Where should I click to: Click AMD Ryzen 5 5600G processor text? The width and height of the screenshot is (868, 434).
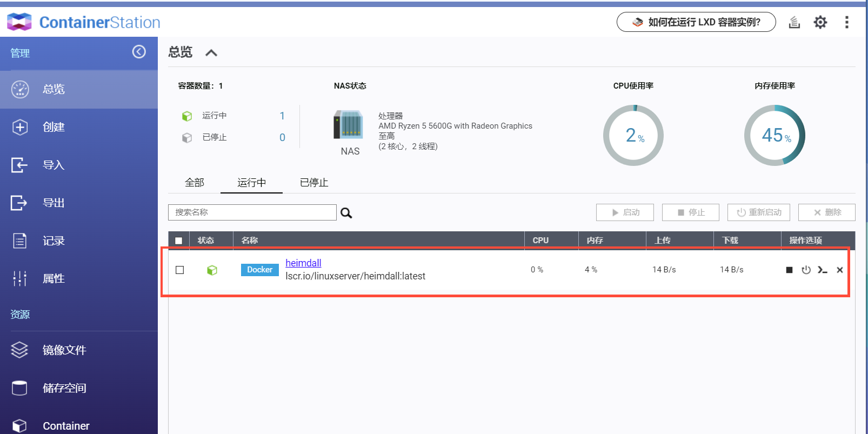tap(455, 126)
